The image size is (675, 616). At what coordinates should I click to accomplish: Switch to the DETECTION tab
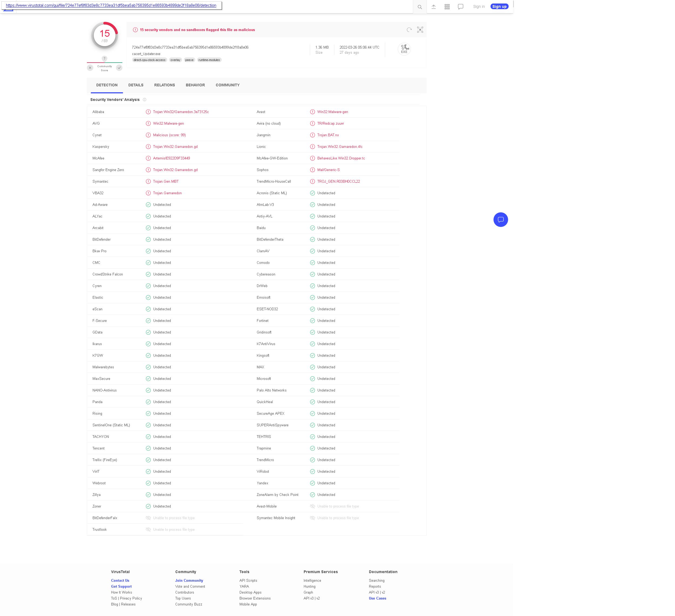[x=107, y=85]
